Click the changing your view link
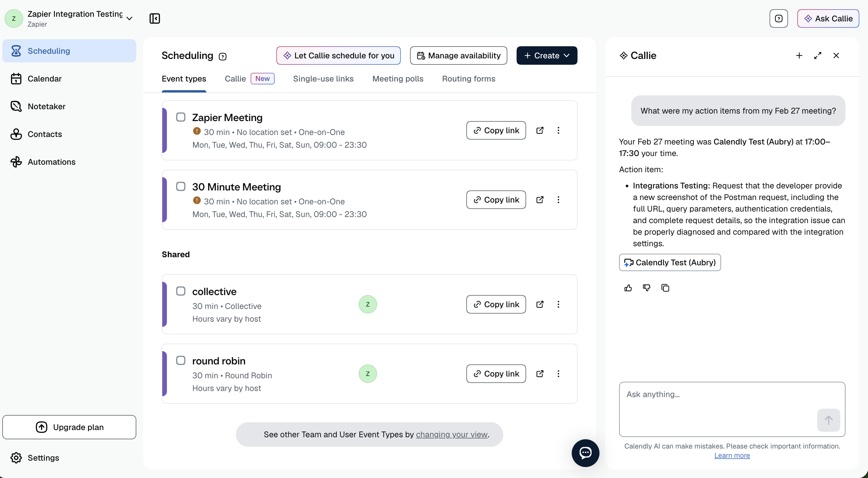Image resolution: width=868 pixels, height=478 pixels. [x=452, y=434]
